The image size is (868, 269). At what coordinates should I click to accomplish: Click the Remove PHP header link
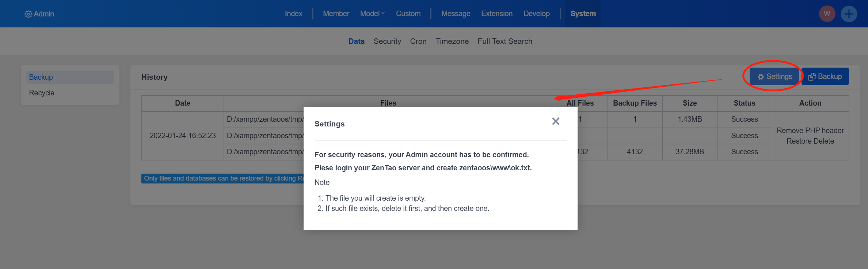(x=810, y=130)
